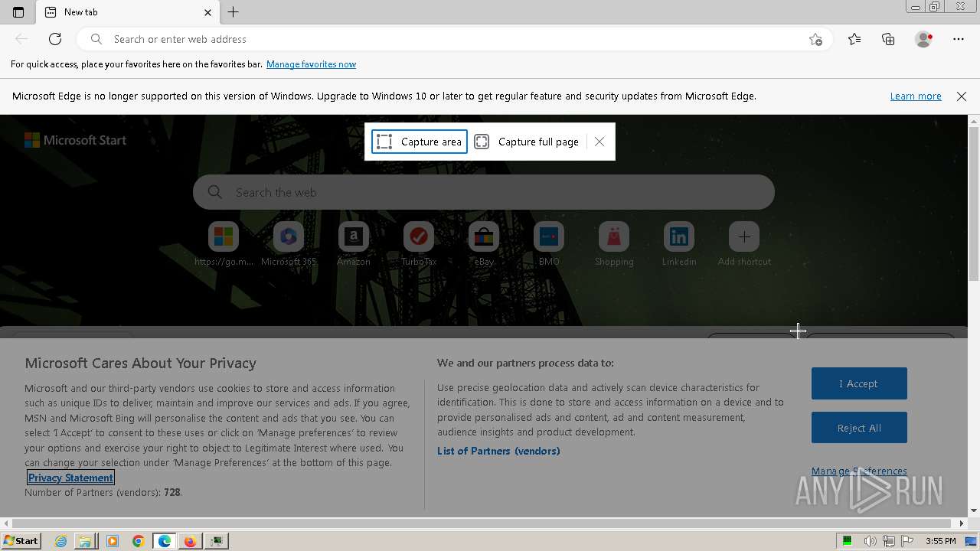
Task: Open the Favorites list icon
Action: point(854,39)
